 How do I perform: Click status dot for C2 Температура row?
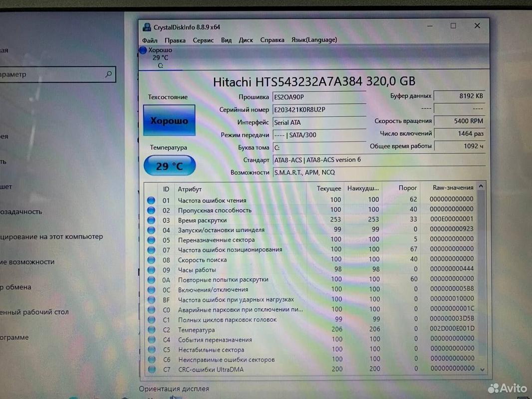point(151,330)
